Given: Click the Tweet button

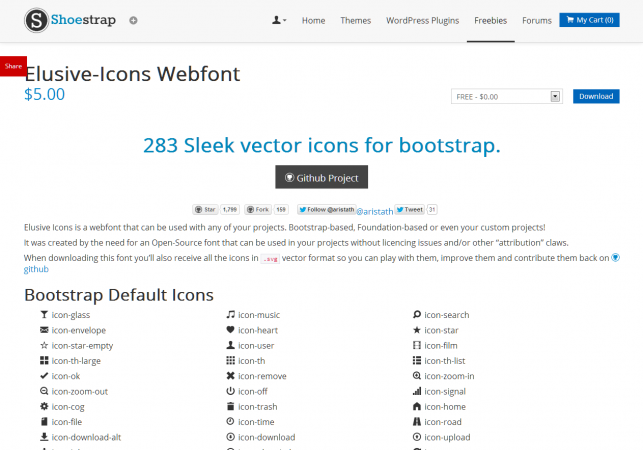Looking at the screenshot, I should (x=410, y=210).
